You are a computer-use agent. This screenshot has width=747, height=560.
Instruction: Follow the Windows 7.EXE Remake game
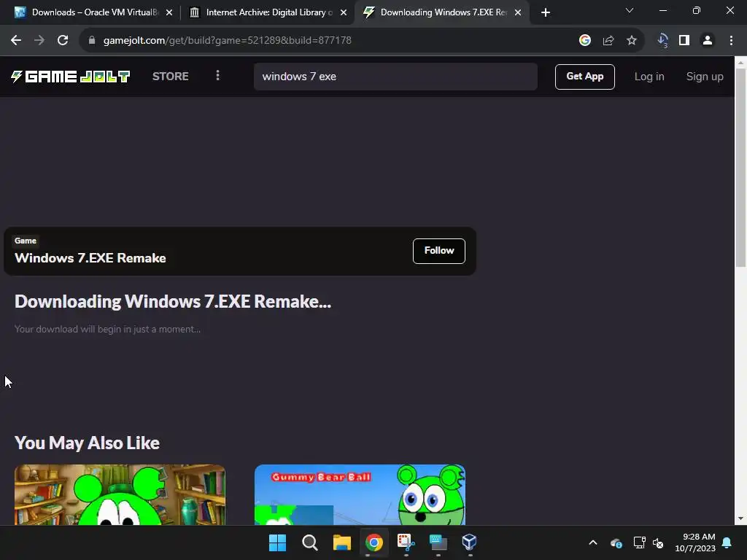(438, 251)
